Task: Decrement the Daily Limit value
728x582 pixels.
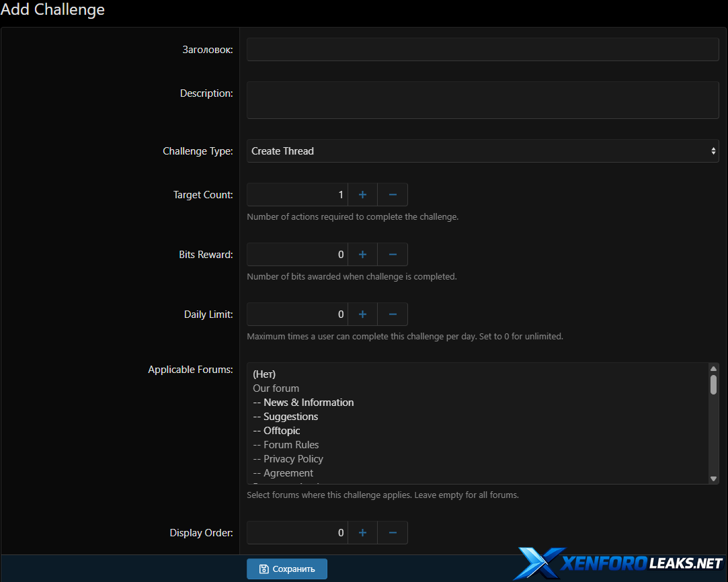Action: click(393, 315)
